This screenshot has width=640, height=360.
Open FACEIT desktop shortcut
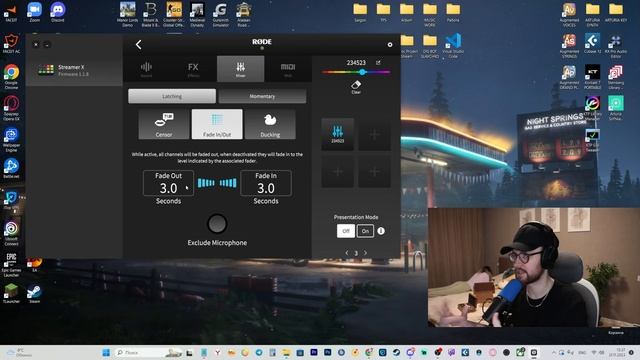11,12
